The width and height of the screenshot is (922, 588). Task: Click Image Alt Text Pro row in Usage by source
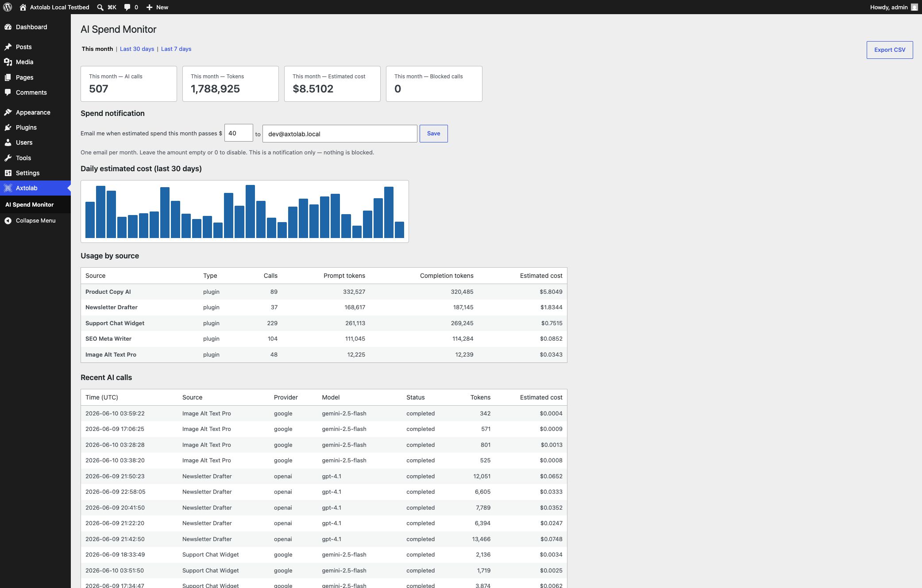(x=324, y=354)
